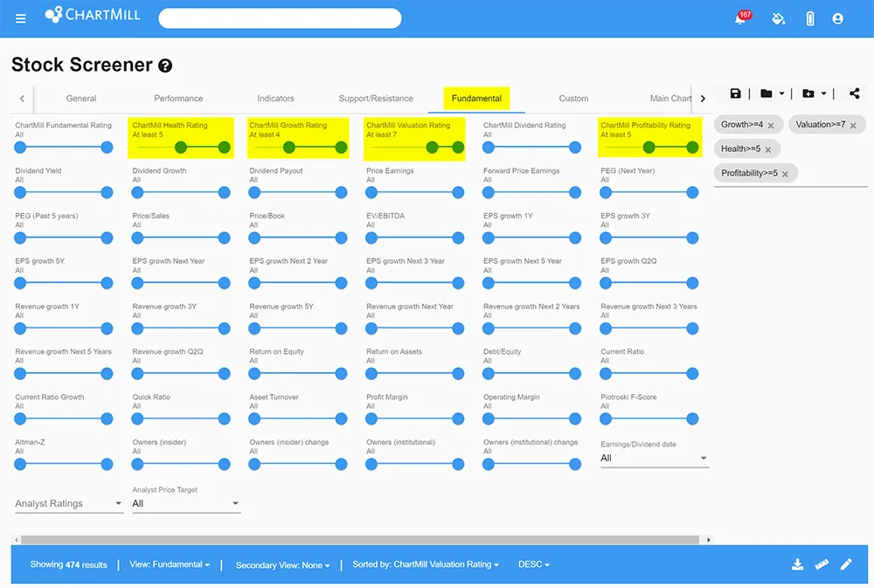This screenshot has height=588, width=874.
Task: Switch to the General tab
Action: point(81,98)
